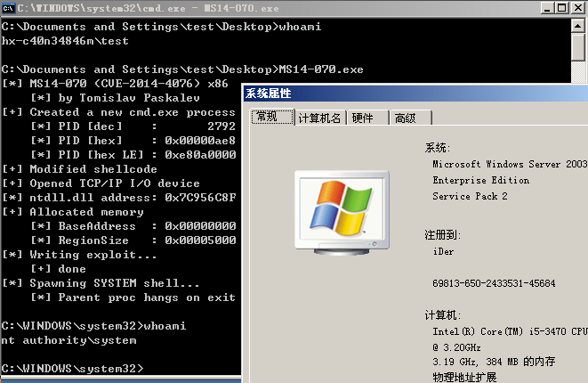Click the ntdll.dll address 0x7C956C8F

200,198
